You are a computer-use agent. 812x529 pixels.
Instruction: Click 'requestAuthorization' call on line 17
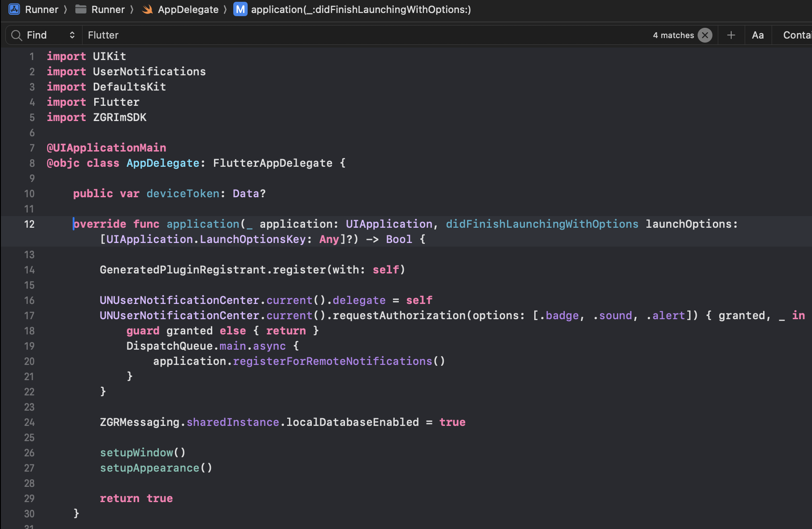point(399,316)
